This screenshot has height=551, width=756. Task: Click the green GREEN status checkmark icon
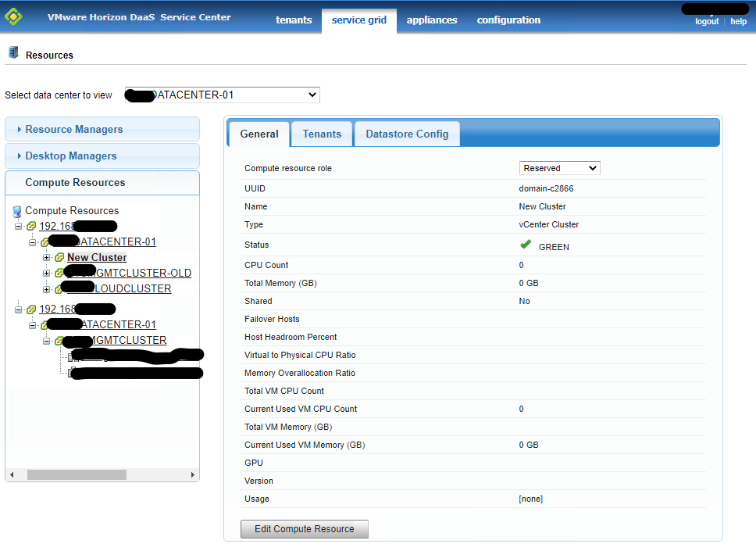point(526,245)
